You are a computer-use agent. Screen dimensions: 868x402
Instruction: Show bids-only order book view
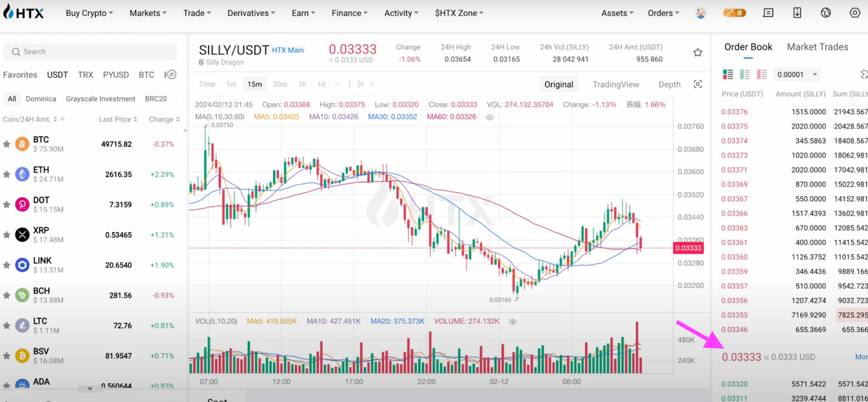coord(745,74)
